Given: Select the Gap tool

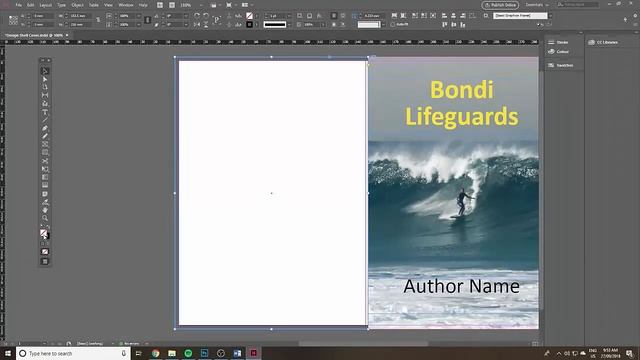Looking at the screenshot, I should click(x=45, y=96).
